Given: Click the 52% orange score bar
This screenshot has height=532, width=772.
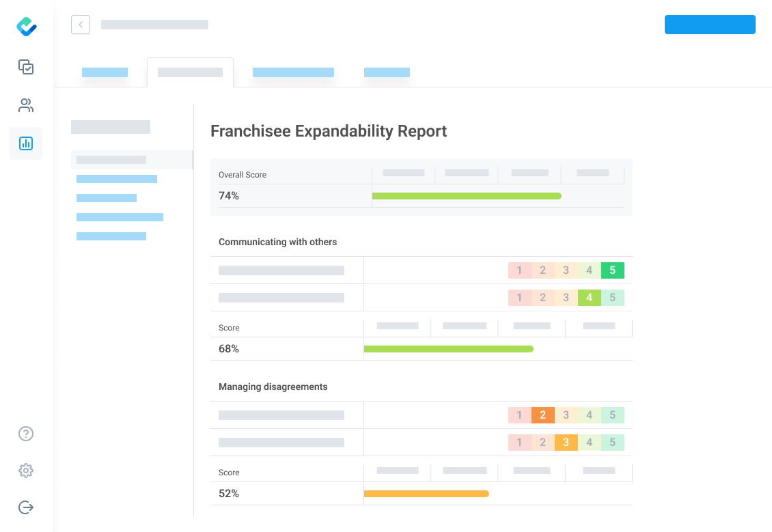Looking at the screenshot, I should coord(426,494).
